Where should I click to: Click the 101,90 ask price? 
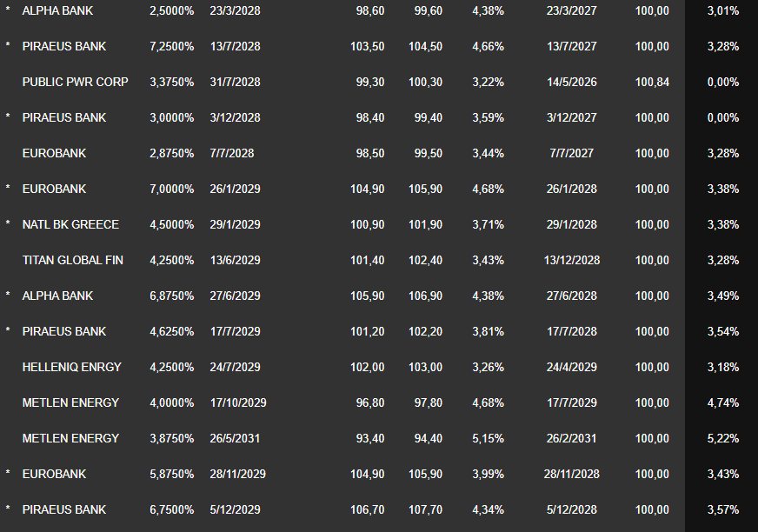coord(425,224)
